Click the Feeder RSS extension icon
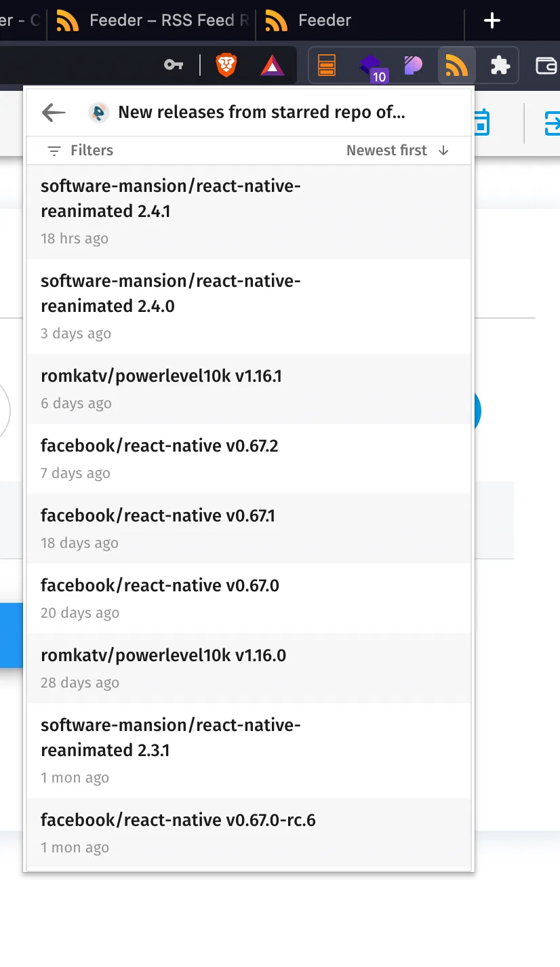This screenshot has height=967, width=560. click(456, 65)
